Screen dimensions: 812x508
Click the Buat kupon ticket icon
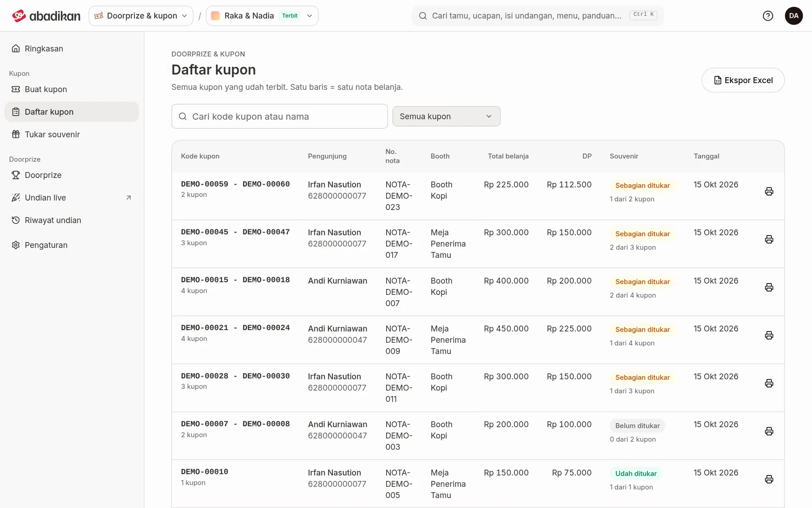[16, 89]
